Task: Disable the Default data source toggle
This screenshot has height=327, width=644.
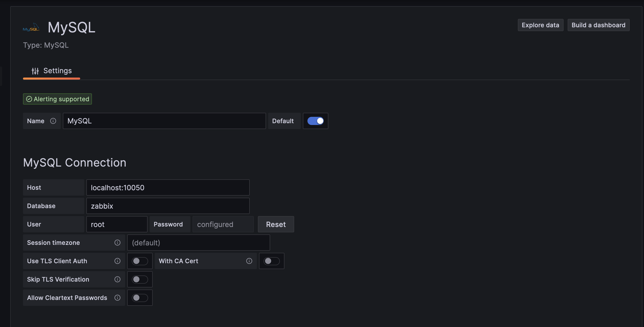Action: pyautogui.click(x=315, y=121)
